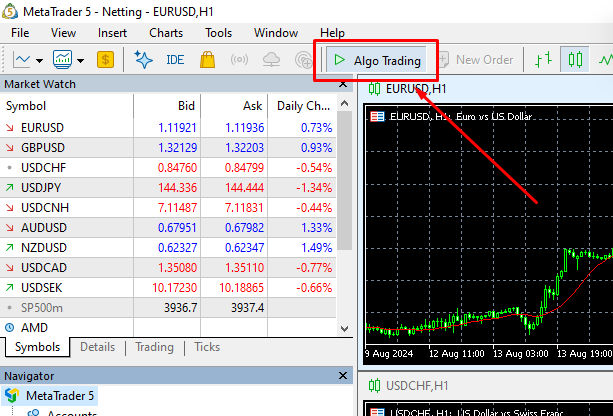
Task: Select the EURUSD row in Market Watch
Action: (168, 128)
